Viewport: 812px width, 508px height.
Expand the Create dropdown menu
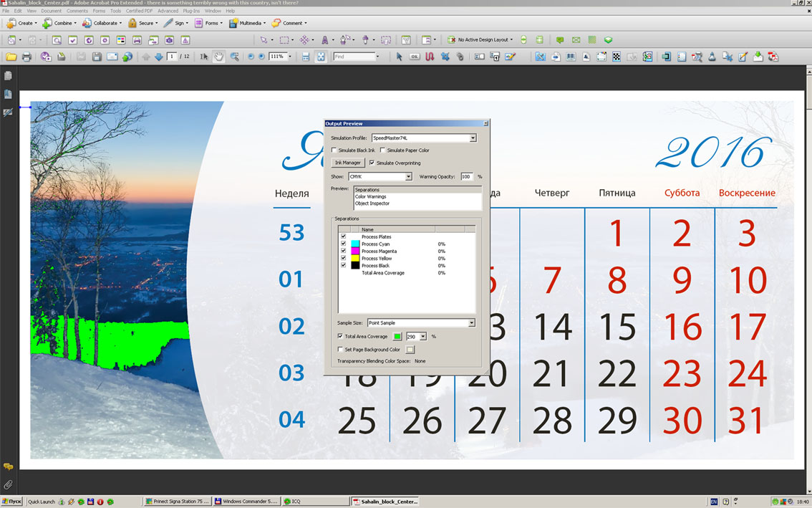[x=36, y=23]
